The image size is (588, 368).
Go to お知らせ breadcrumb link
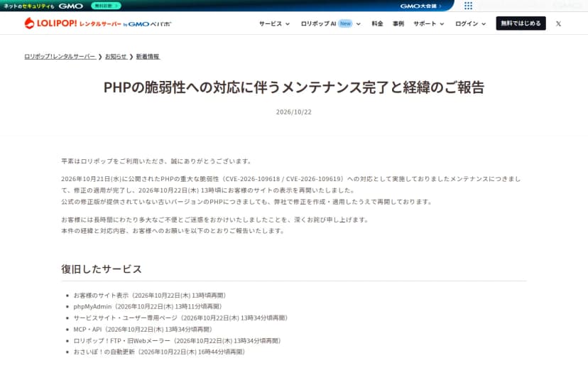pyautogui.click(x=116, y=57)
